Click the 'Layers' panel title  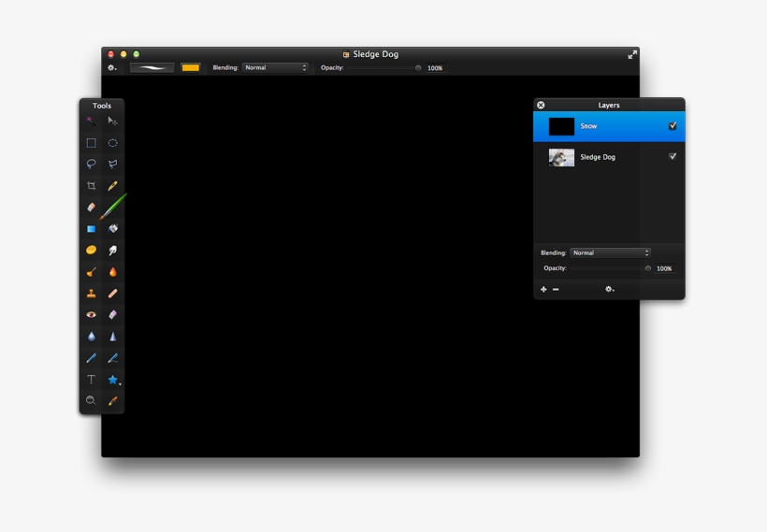point(609,105)
